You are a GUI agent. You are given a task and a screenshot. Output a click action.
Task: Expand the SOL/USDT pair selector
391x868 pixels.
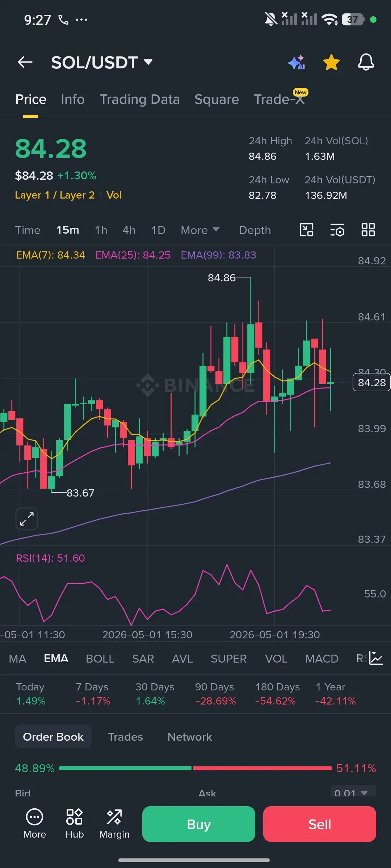coord(102,63)
